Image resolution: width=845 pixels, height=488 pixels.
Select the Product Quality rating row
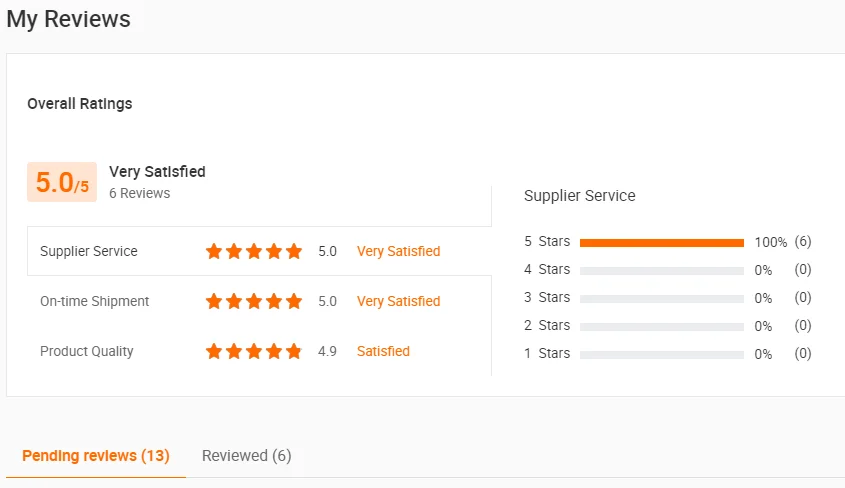(86, 351)
